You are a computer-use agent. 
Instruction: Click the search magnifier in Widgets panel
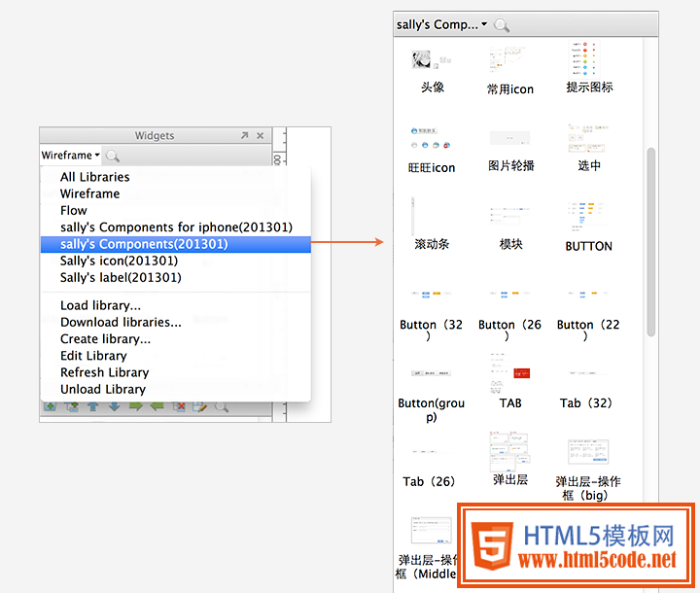(x=113, y=156)
